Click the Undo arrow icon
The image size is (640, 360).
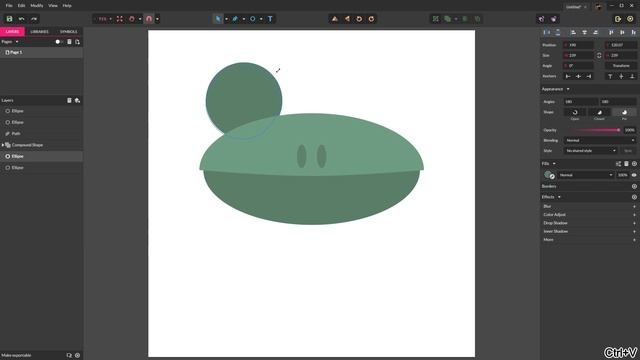(x=22, y=19)
